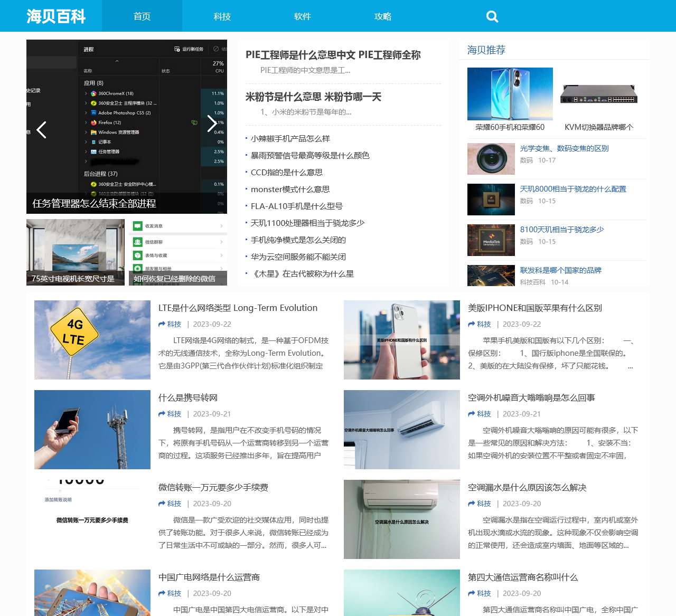This screenshot has height=616, width=676.
Task: Open the 美版IPHONE article thumbnail
Action: [x=402, y=340]
